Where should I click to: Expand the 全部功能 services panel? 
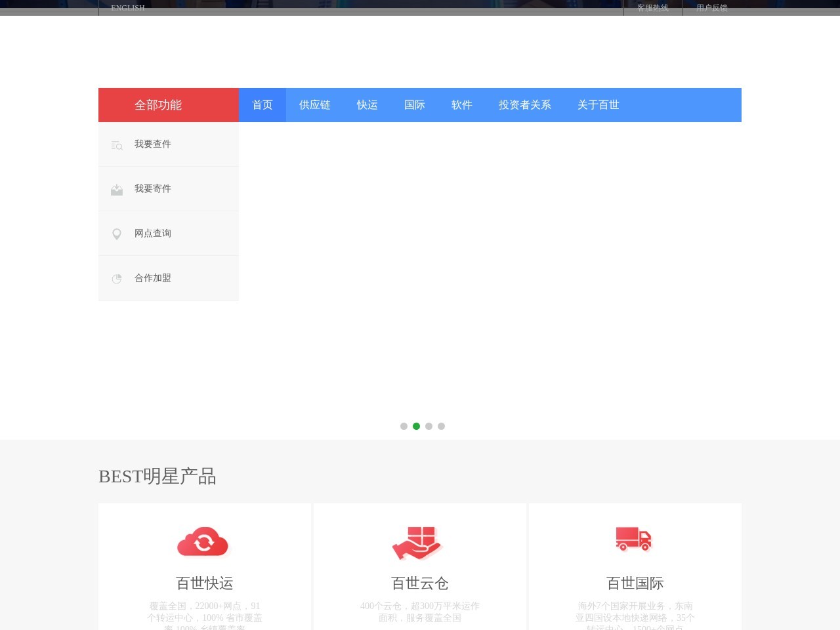158,105
